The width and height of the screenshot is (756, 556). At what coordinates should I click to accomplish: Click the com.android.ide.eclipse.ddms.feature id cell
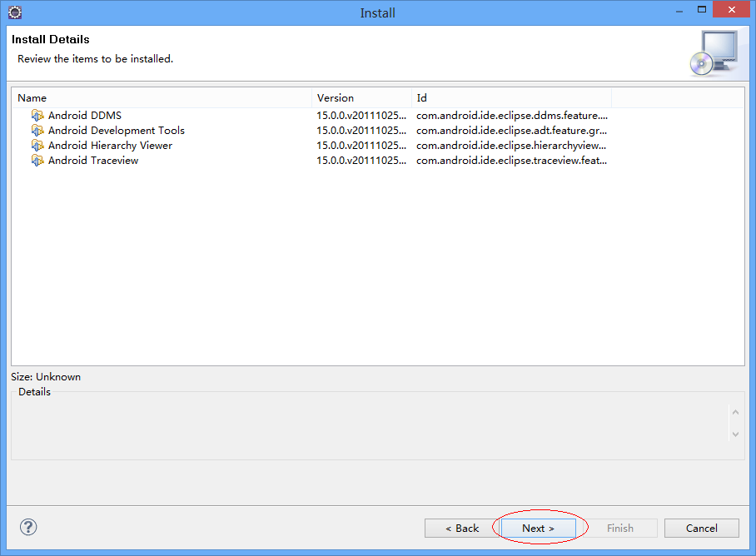click(511, 116)
